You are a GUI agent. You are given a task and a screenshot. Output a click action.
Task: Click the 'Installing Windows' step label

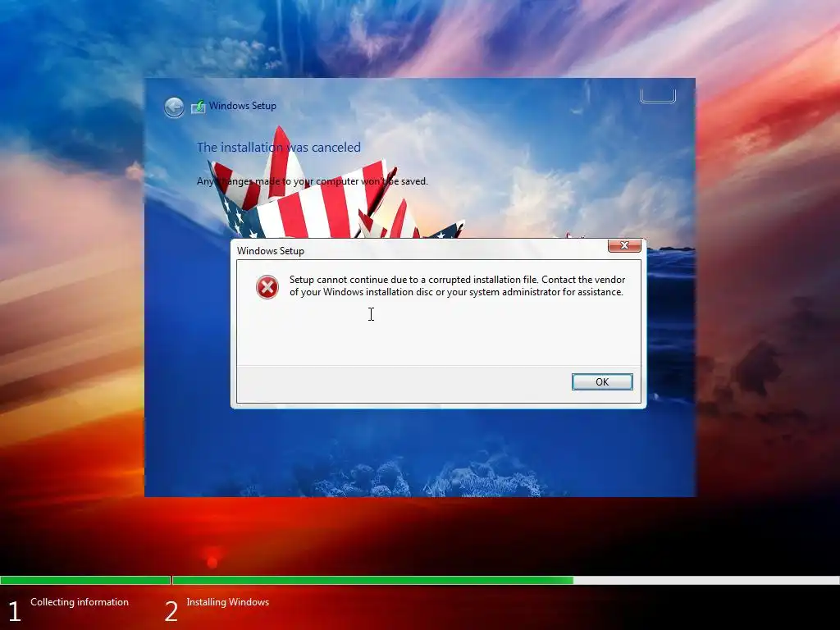pos(228,602)
